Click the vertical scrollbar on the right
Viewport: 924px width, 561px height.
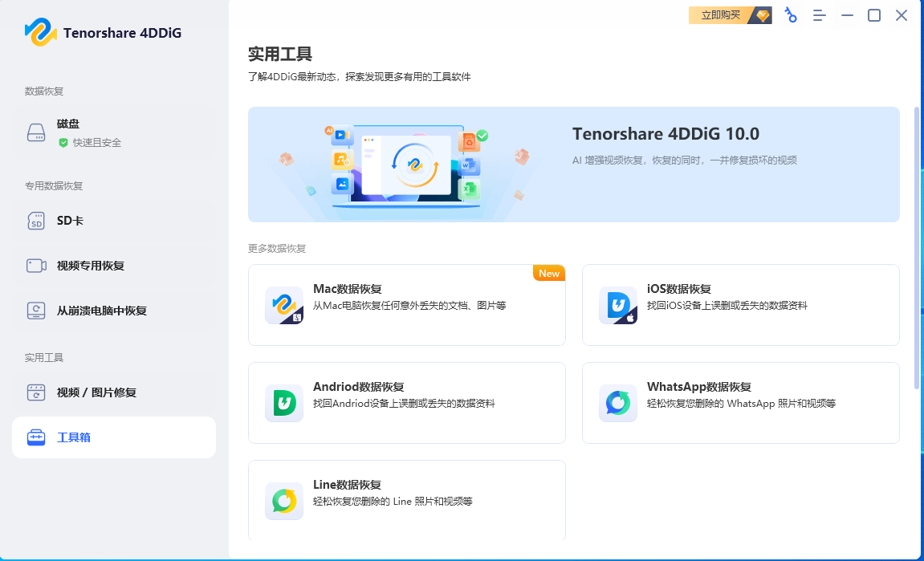point(916,247)
